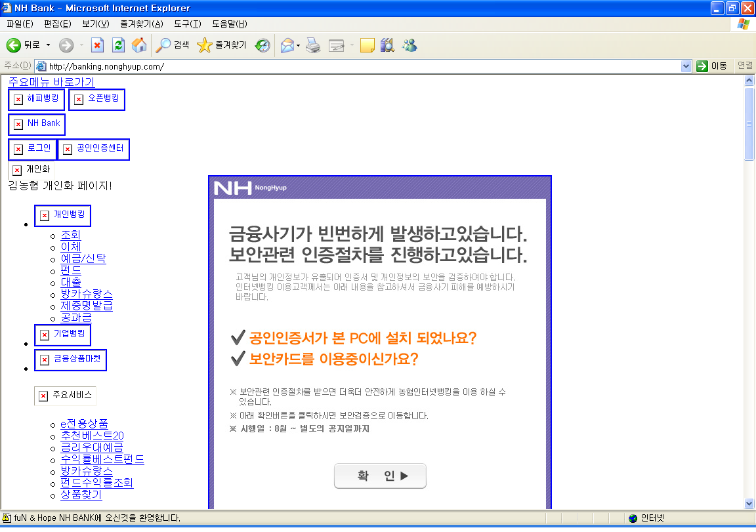The width and height of the screenshot is (756, 532).
Task: Click the 펀드수익률조회 link
Action: click(96, 483)
